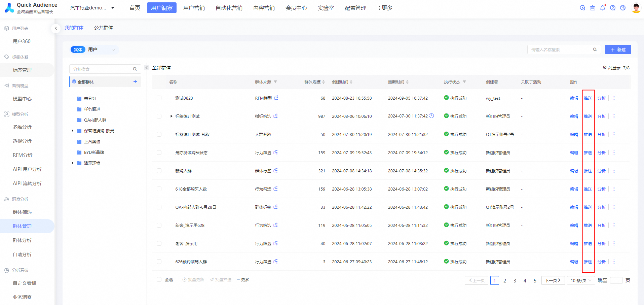
Task: Open RFM分析 in the sidebar
Action: tap(23, 155)
